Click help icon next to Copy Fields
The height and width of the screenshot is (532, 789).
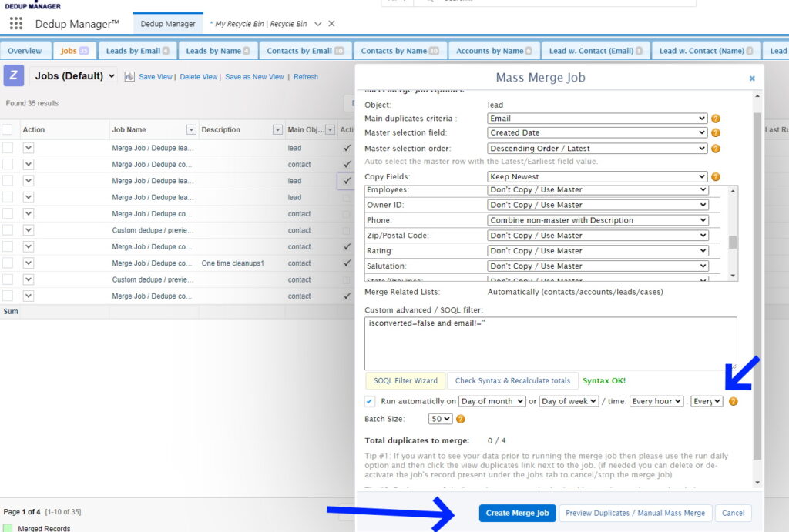(716, 177)
